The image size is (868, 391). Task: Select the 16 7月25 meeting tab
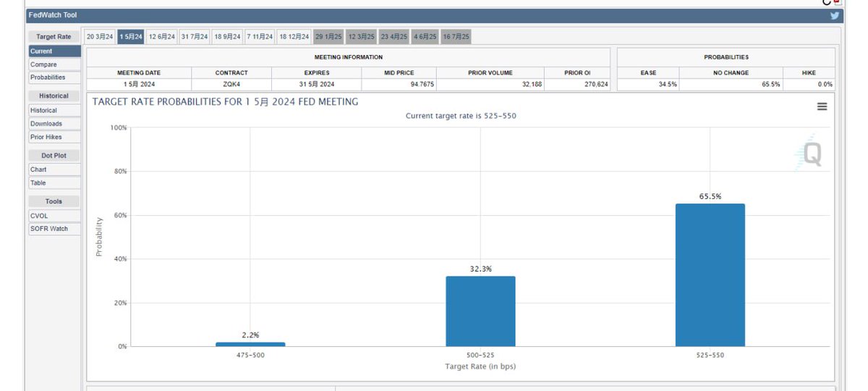[x=456, y=36]
